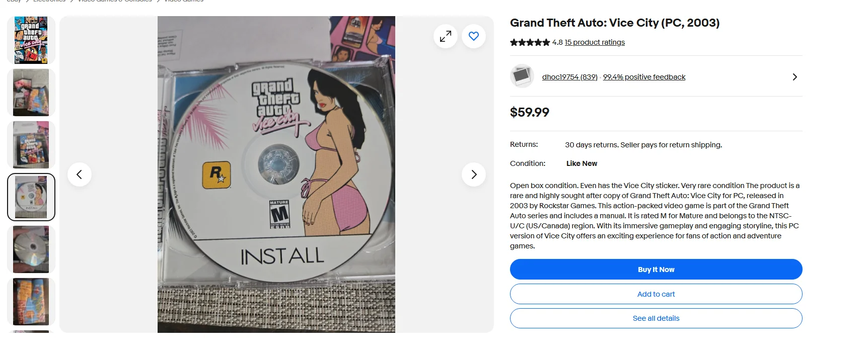Advance to the next product image
This screenshot has height=357, width=868.
[474, 174]
